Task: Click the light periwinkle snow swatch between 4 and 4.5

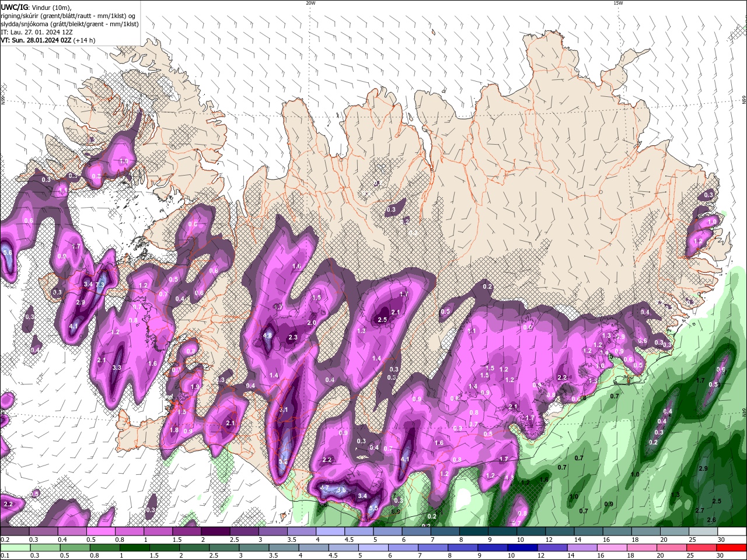Action: 330,531
